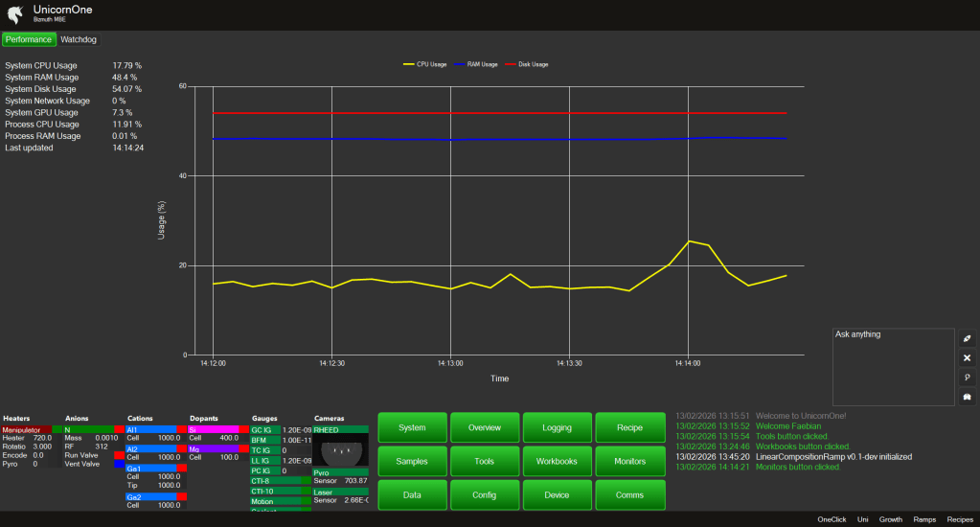This screenshot has height=527, width=980.
Task: Open the Recipes menu in bottom bar
Action: (959, 519)
